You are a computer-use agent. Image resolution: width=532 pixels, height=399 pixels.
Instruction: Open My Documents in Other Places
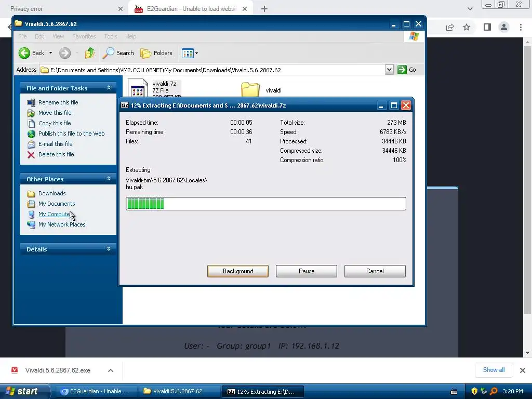(56, 204)
